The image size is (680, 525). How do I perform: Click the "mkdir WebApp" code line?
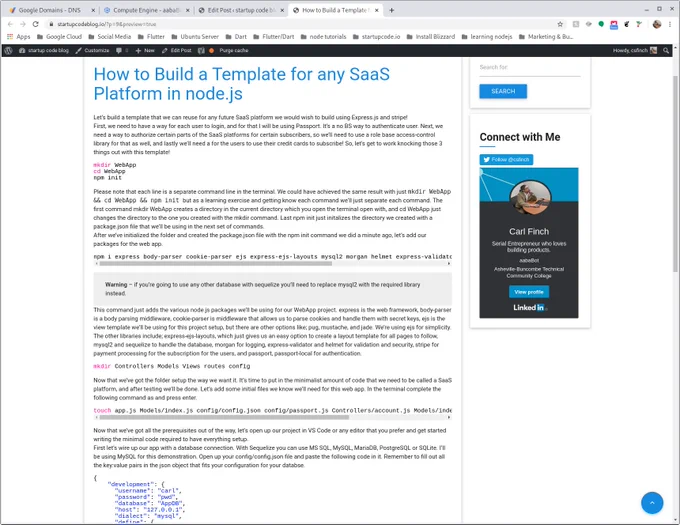point(114,165)
